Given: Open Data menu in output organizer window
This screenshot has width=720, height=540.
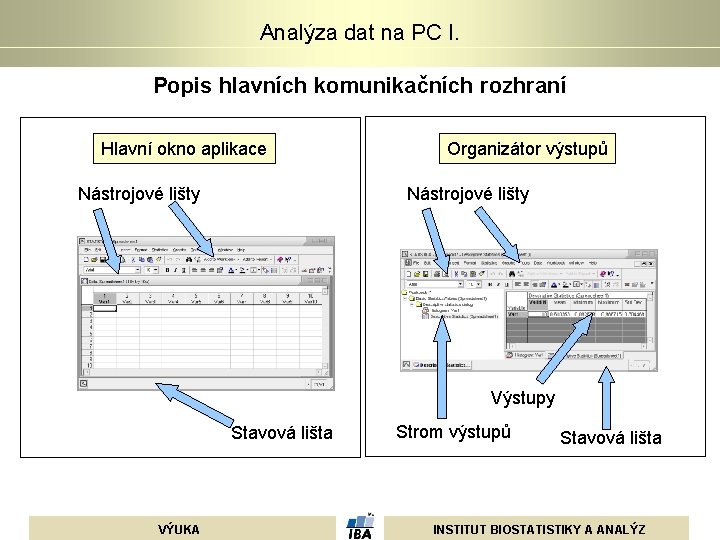Looking at the screenshot, I should tap(538, 264).
